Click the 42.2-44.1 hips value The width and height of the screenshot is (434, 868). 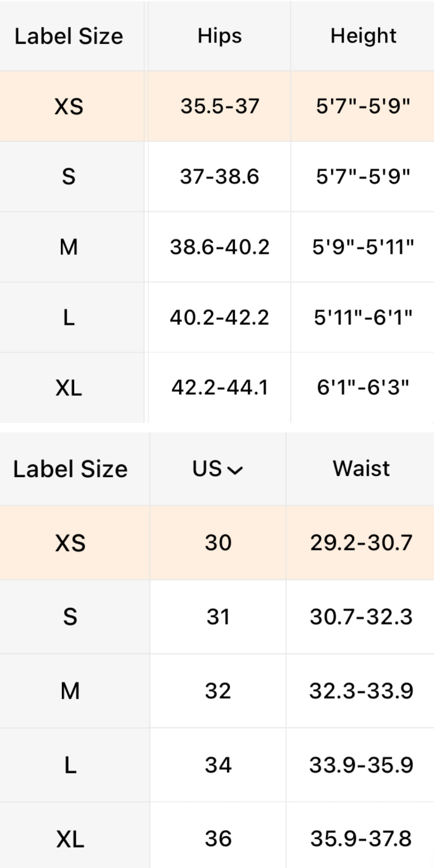pos(219,387)
